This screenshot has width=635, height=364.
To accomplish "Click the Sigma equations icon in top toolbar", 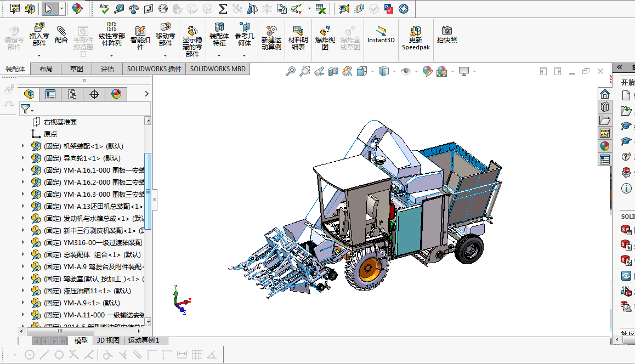I will coord(222,9).
